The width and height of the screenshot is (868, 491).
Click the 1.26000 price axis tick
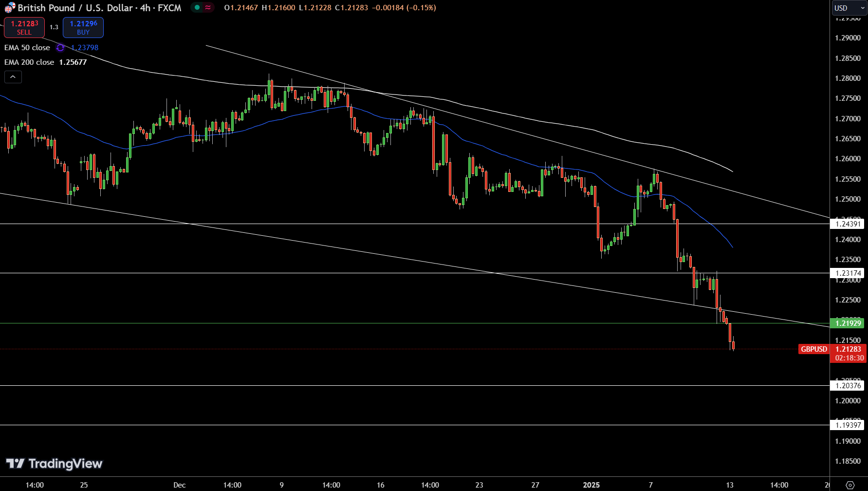(848, 159)
